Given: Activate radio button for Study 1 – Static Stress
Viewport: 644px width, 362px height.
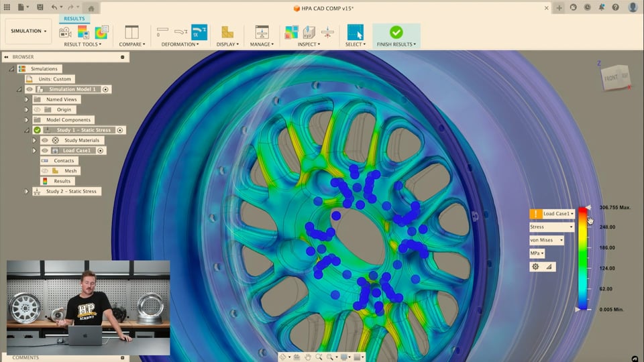Looking at the screenshot, I should [120, 130].
